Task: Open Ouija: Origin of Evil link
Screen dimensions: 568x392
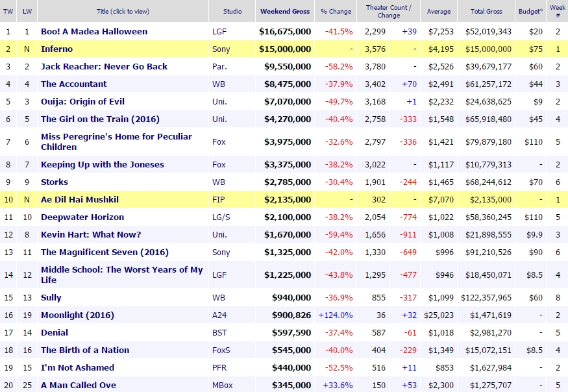Action: coord(82,101)
